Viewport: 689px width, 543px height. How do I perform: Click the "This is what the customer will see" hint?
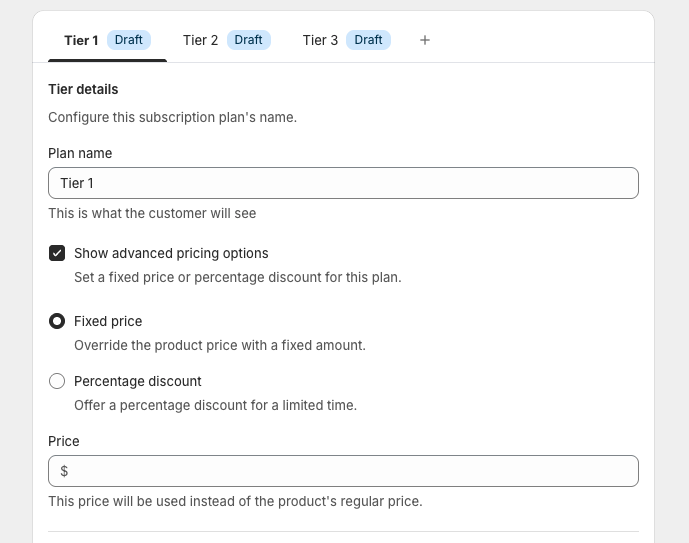coord(152,213)
